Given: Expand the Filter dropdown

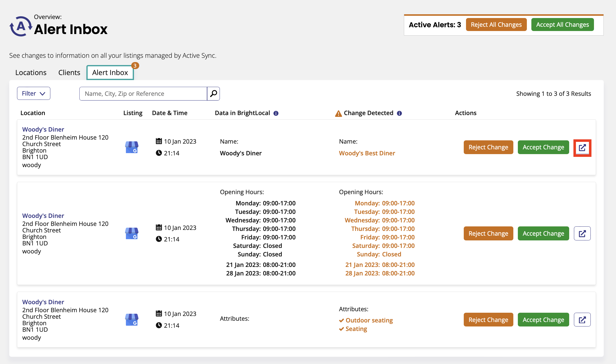Looking at the screenshot, I should (34, 93).
